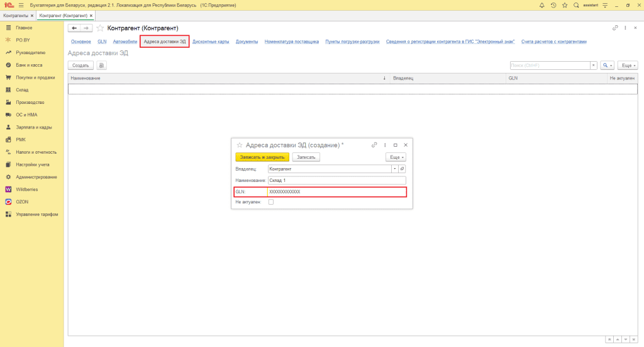Open the Еще menu in the dialog
Viewport: 644px width, 347px height.
pyautogui.click(x=396, y=157)
